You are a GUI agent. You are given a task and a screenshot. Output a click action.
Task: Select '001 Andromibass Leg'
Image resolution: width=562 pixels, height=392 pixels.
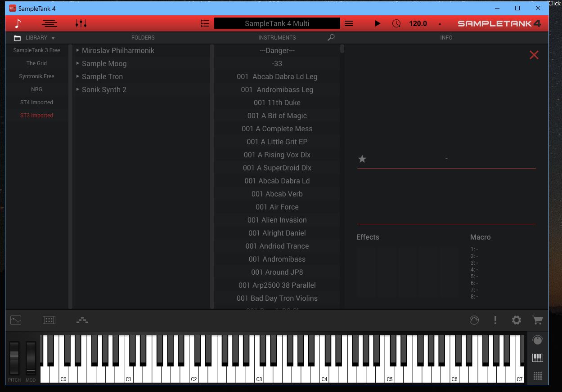(x=277, y=89)
